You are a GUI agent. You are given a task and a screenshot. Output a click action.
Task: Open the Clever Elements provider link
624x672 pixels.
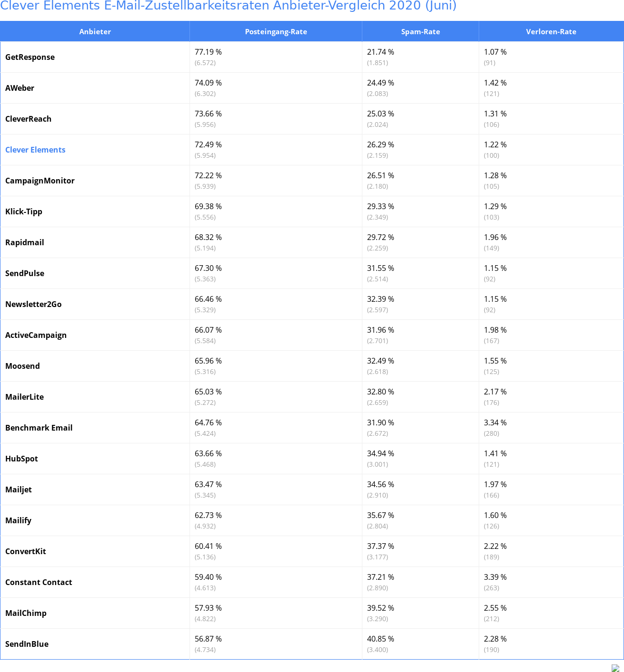(x=35, y=150)
